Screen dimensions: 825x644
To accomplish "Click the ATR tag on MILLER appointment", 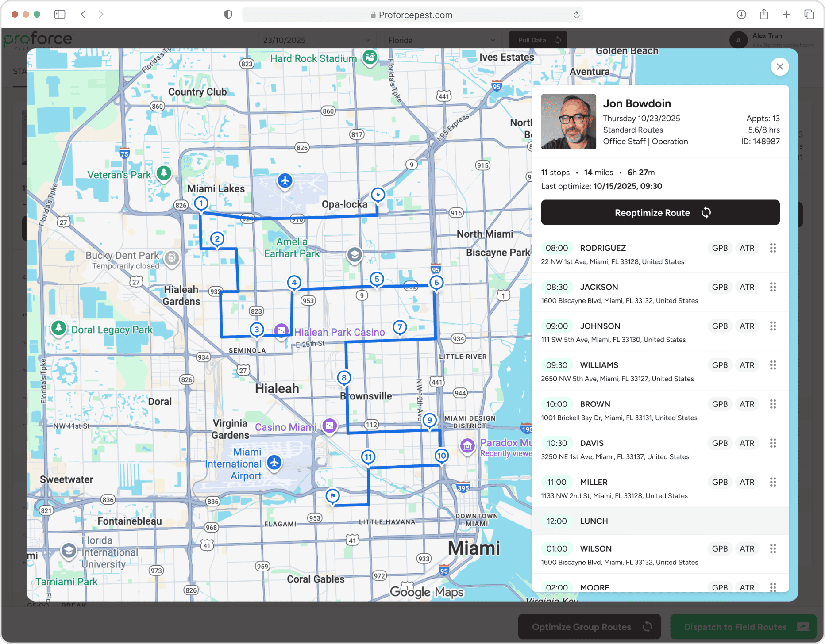I will pos(747,482).
